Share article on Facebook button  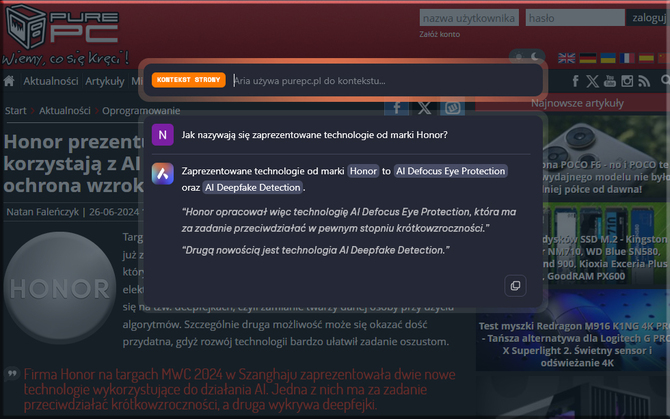(x=396, y=108)
